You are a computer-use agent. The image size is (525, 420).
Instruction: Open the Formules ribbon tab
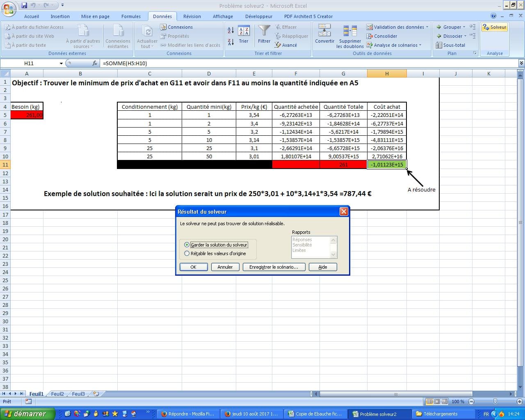tap(131, 16)
